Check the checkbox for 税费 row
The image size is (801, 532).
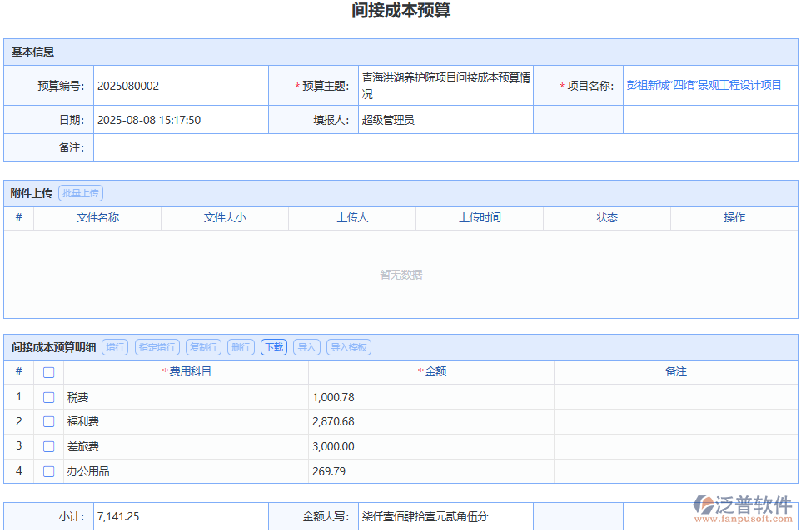(48, 397)
